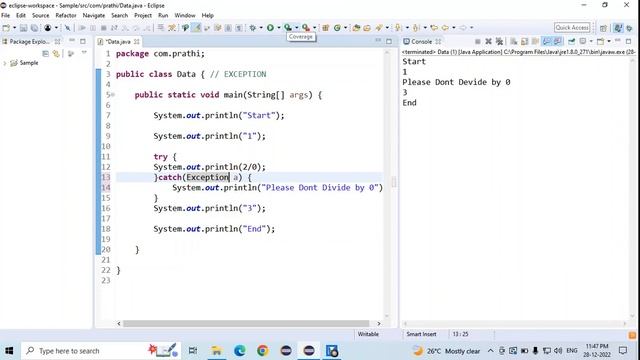Click the Open Type icon in the toolbar
The height and width of the screenshot is (360, 640).
click(x=356, y=28)
